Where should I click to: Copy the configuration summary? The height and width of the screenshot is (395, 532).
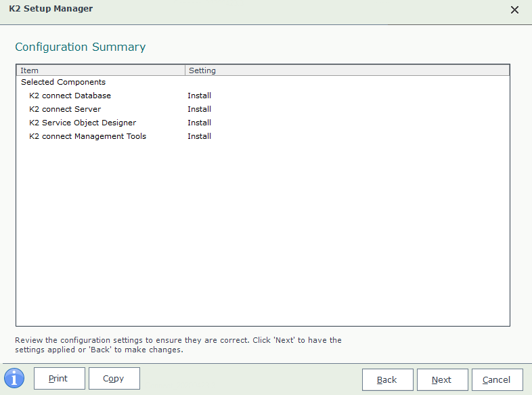point(114,378)
